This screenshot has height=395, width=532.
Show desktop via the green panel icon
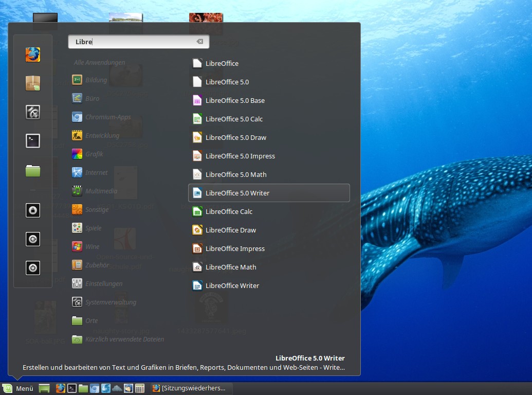pyautogui.click(x=44, y=388)
